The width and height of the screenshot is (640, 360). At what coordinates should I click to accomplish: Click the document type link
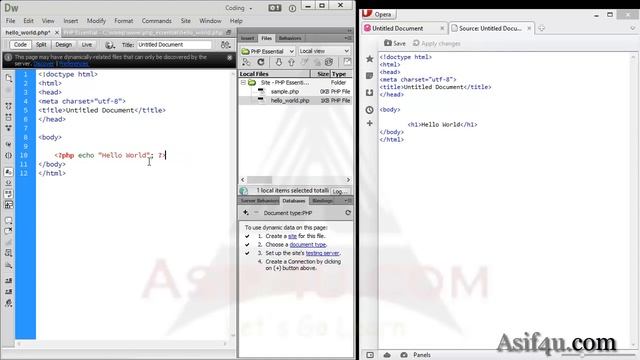coord(308,244)
